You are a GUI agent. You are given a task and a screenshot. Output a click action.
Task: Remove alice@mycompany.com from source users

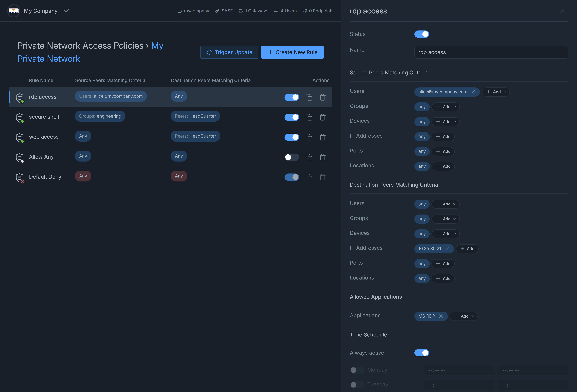pyautogui.click(x=473, y=92)
